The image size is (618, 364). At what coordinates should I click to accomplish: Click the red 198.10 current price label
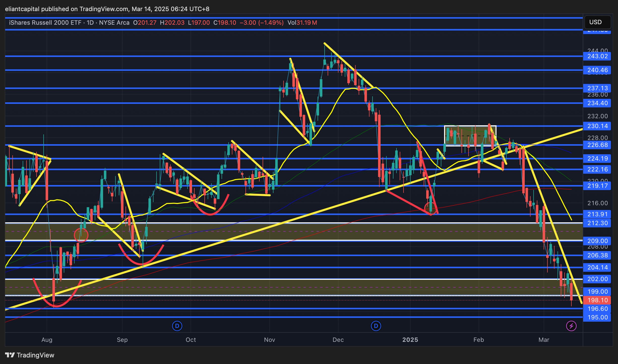597,300
